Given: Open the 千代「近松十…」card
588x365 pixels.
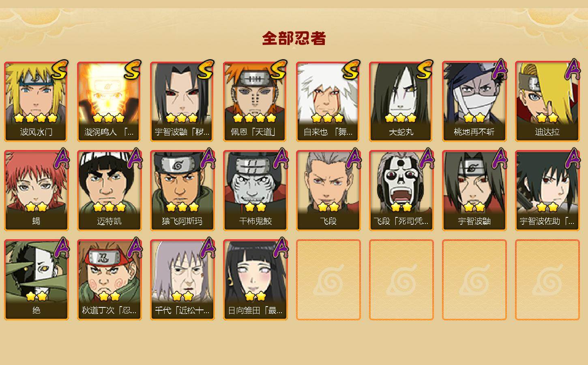Looking at the screenshot, I should [x=182, y=280].
